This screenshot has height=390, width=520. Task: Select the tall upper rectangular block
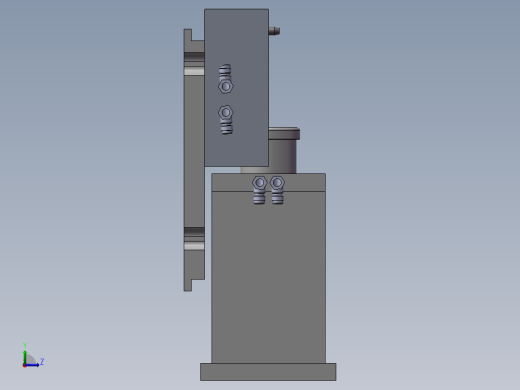[x=236, y=88]
